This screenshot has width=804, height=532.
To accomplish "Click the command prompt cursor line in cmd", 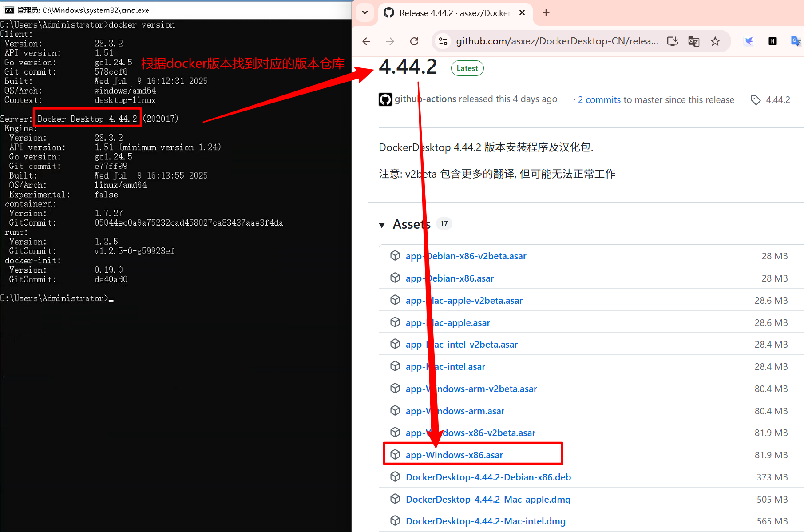I will (57, 298).
